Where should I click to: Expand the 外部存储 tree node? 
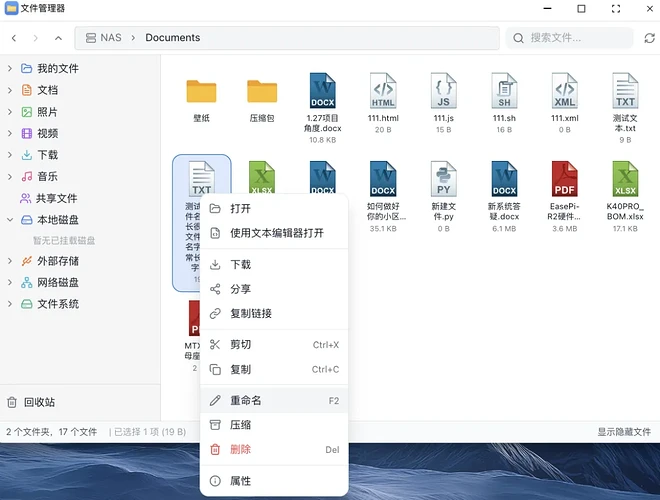click(x=10, y=261)
